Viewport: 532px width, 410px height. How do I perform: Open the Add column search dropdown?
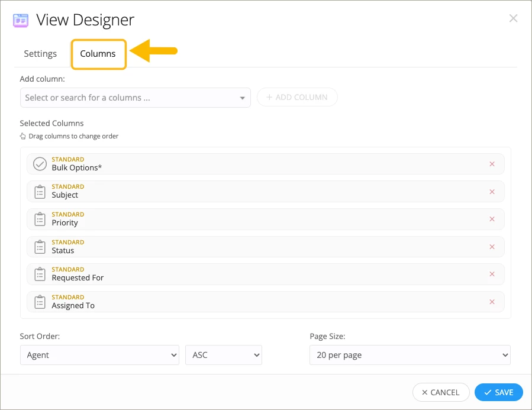pos(135,98)
